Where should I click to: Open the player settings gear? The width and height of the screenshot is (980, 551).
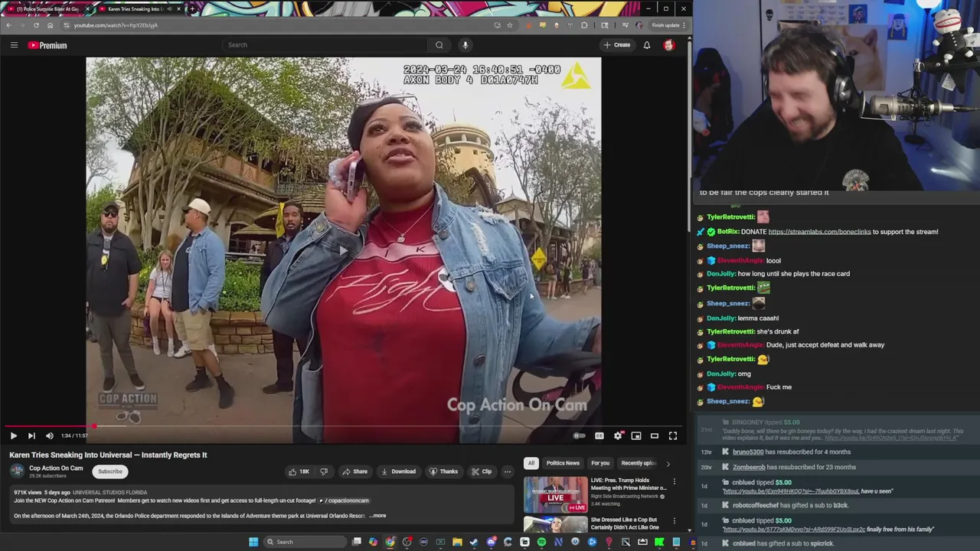coord(618,435)
